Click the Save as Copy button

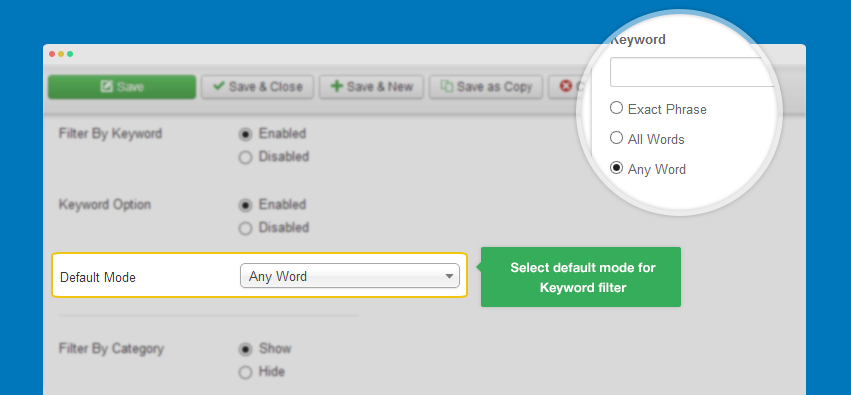pyautogui.click(x=486, y=87)
